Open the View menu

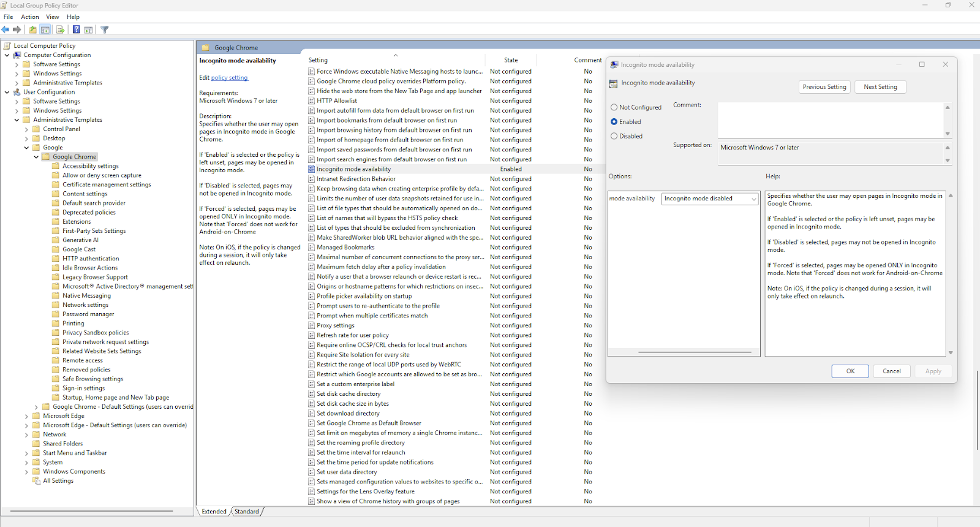(53, 17)
